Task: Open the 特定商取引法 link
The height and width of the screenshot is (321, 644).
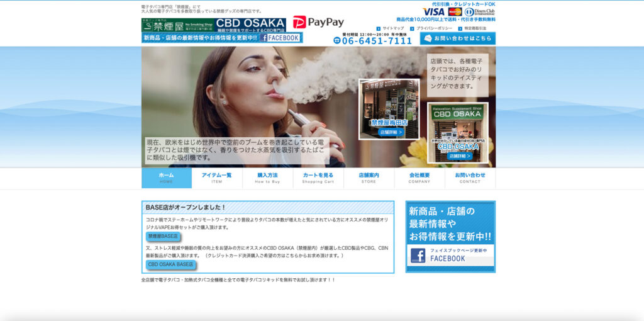Action: pos(475,28)
